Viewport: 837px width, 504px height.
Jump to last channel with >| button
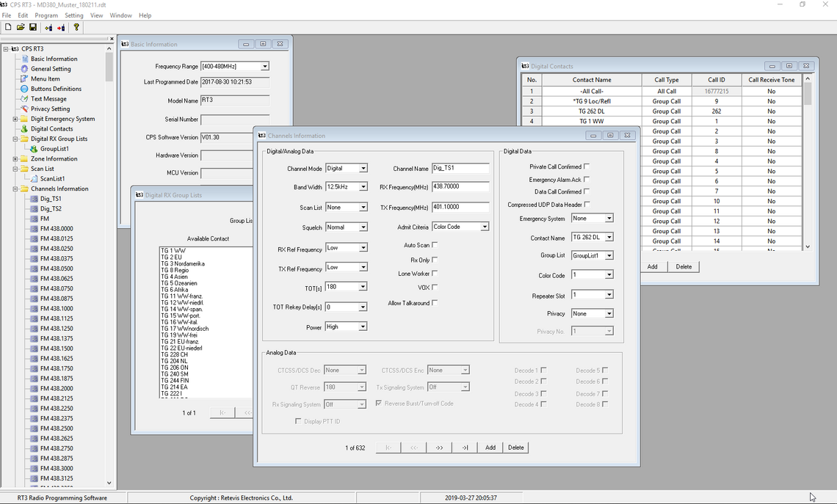point(465,448)
